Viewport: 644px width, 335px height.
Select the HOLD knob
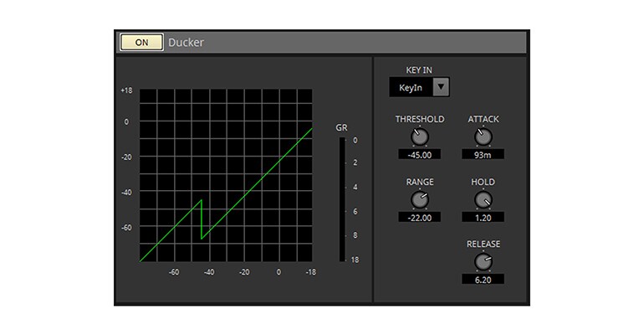point(483,199)
